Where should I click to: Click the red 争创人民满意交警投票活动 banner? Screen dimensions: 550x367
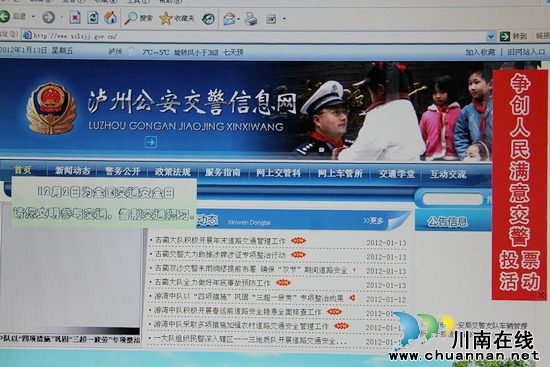tap(519, 184)
